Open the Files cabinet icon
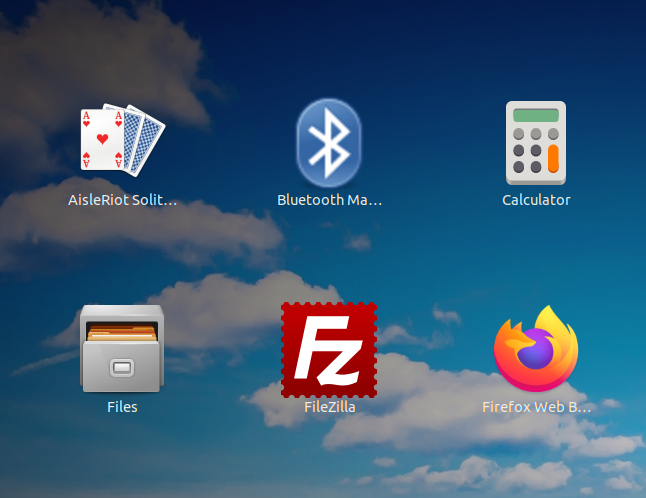This screenshot has height=498, width=646. [122, 348]
